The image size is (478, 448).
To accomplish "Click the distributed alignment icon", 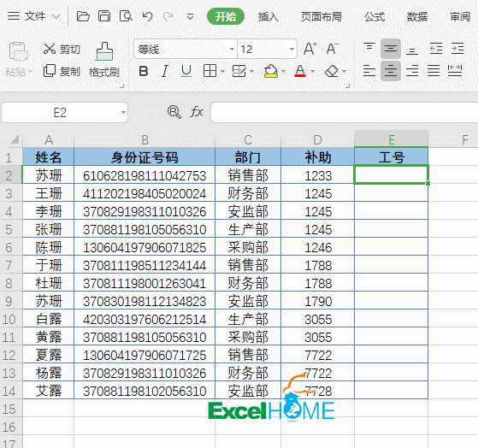I will pos(455,71).
